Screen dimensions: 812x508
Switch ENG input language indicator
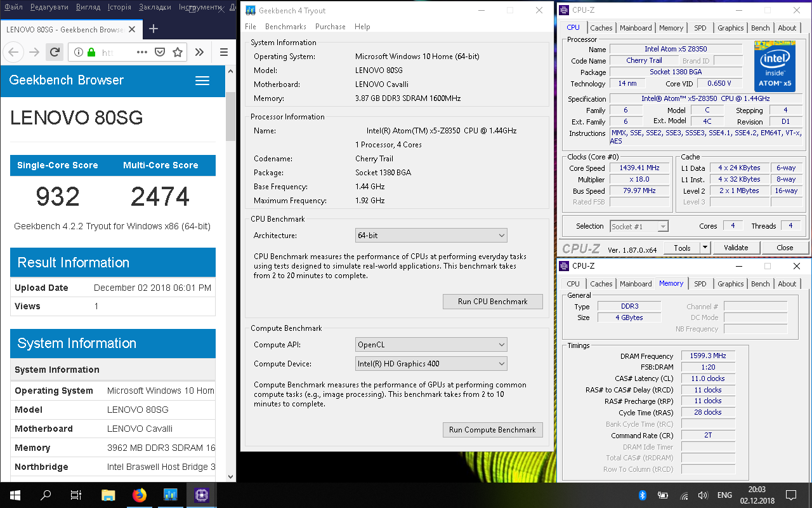724,495
